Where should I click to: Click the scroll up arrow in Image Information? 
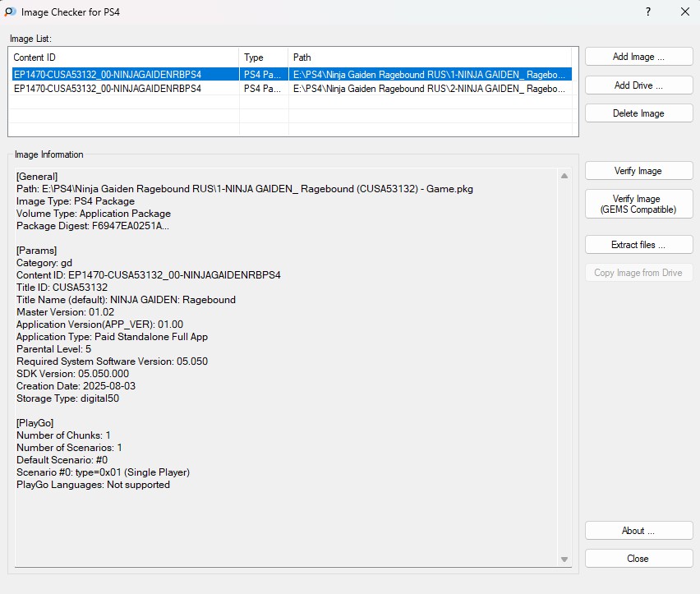click(564, 176)
